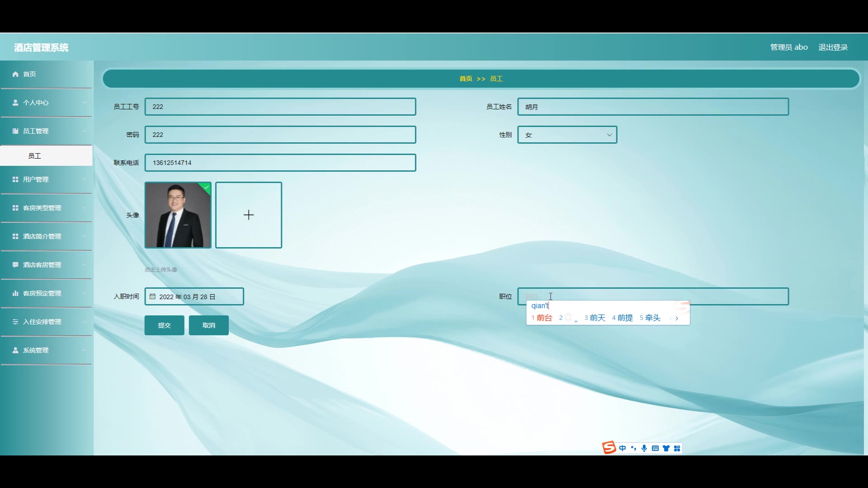The width and height of the screenshot is (868, 488).
Task: Open 系统管理 in the sidebar
Action: coord(46,350)
